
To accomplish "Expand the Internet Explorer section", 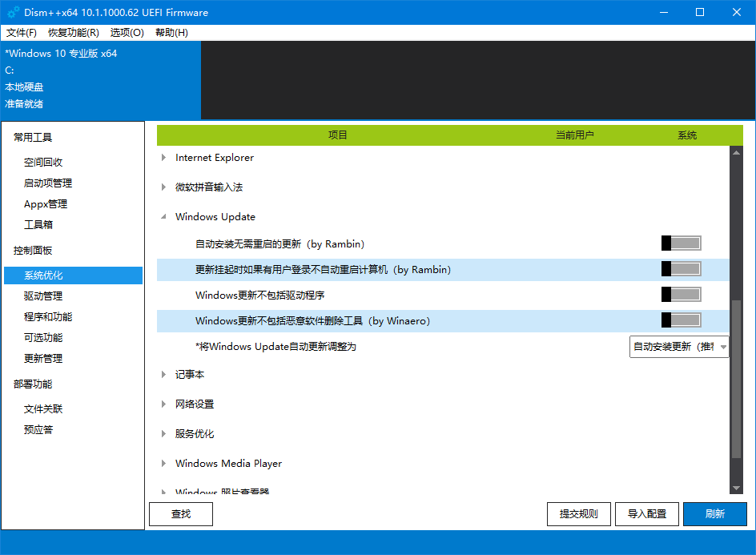I will 164,158.
